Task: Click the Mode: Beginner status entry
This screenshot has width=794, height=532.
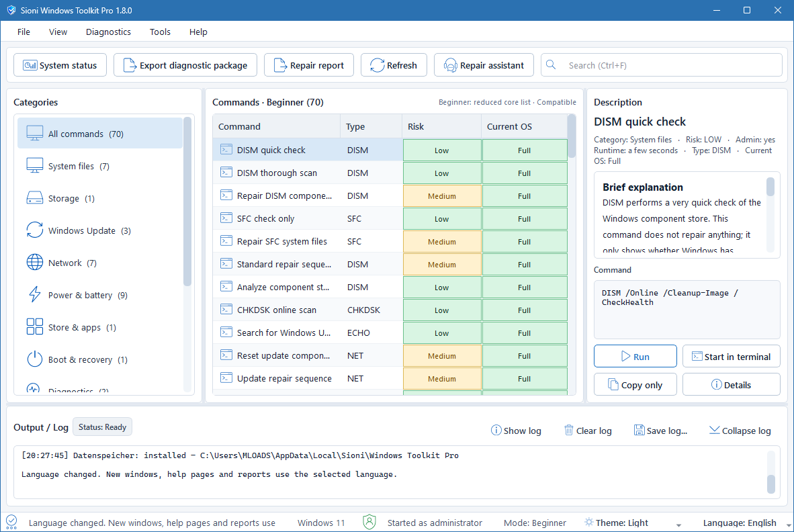Action: coord(535,523)
